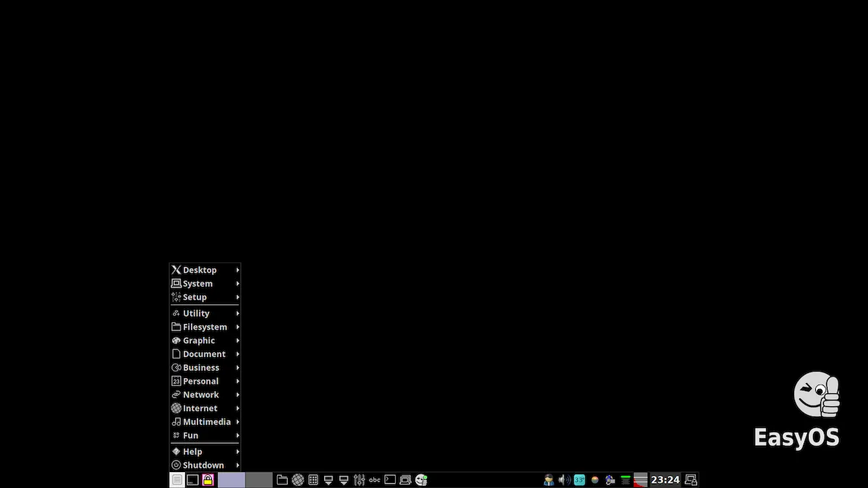Open the Multimedia submenu
868x488 pixels.
pyautogui.click(x=205, y=421)
